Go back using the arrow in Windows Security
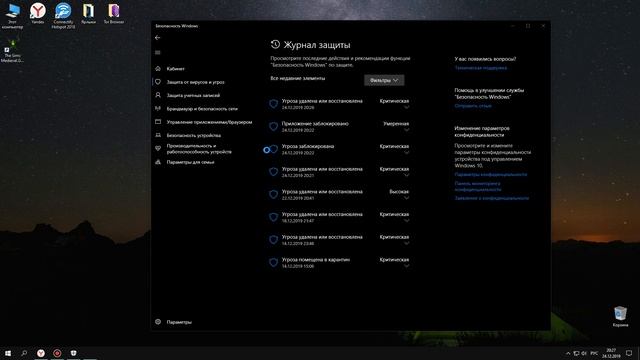Image resolution: width=640 pixels, height=360 pixels. pyautogui.click(x=158, y=38)
